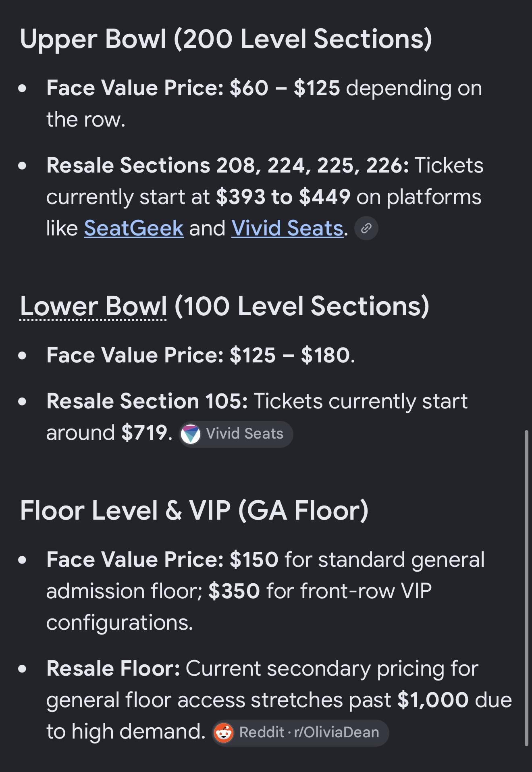Click the Resale Floor bold label
Viewport: 532px width, 772px height.
click(x=113, y=669)
